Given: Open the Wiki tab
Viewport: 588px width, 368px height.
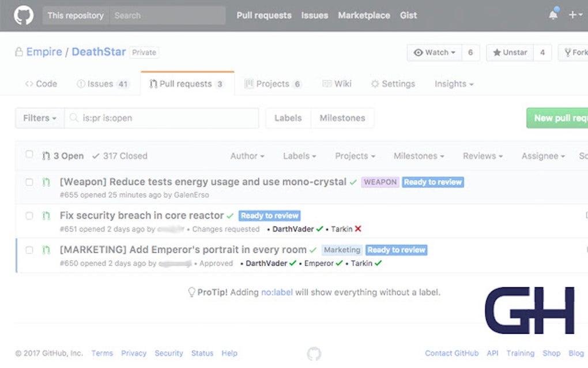Looking at the screenshot, I should click(337, 84).
